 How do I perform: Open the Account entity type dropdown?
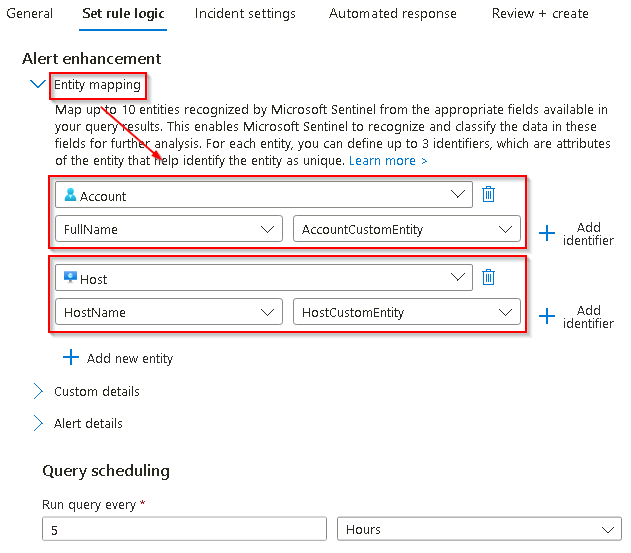(x=264, y=195)
